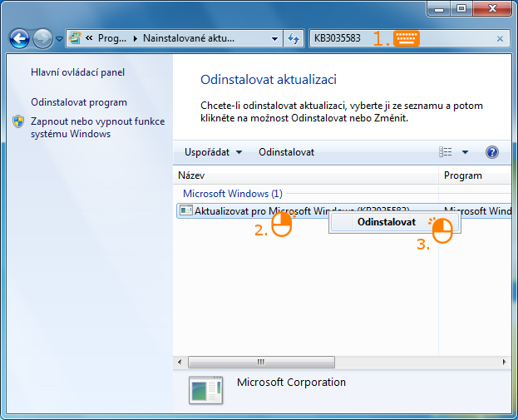Click 'Odinstalovat' in the toolbar
Screen dimensions: 518x420
[x=286, y=152]
